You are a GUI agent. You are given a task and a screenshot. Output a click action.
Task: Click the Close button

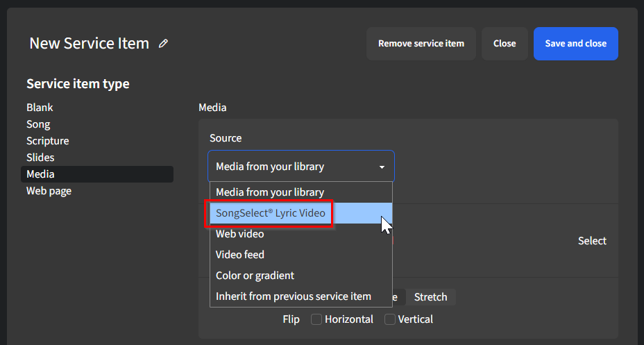point(505,44)
